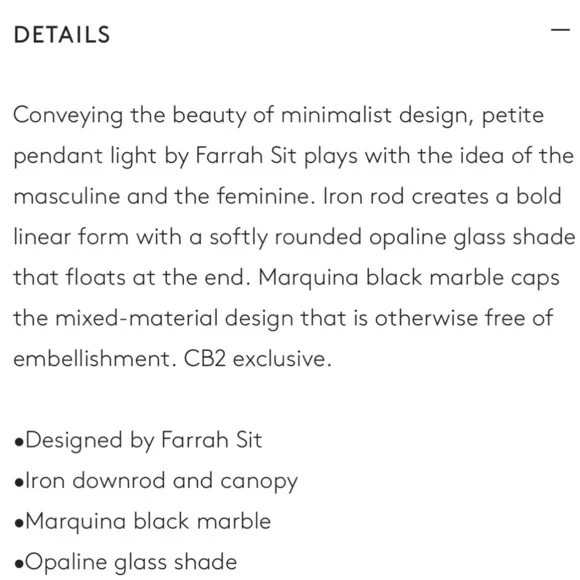Image resolution: width=580 pixels, height=580 pixels.
Task: Click the word 'embellishment' in the description
Action: point(95,358)
